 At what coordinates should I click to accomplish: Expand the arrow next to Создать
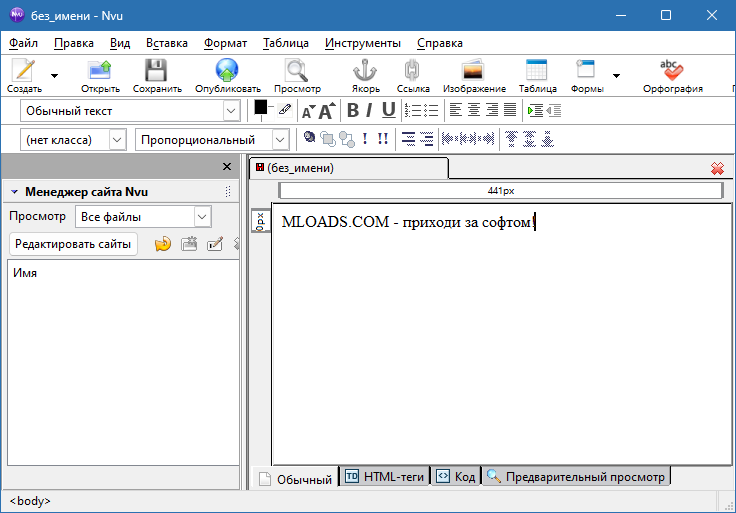[x=54, y=76]
